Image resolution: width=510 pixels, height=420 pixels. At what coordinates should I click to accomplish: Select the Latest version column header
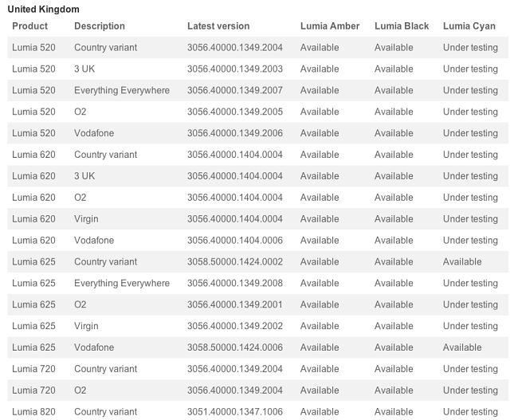pos(218,26)
